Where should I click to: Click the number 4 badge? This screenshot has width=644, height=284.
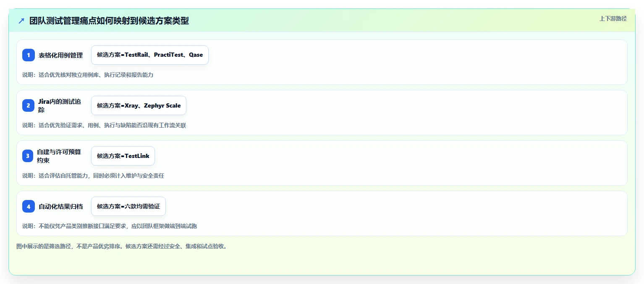29,206
